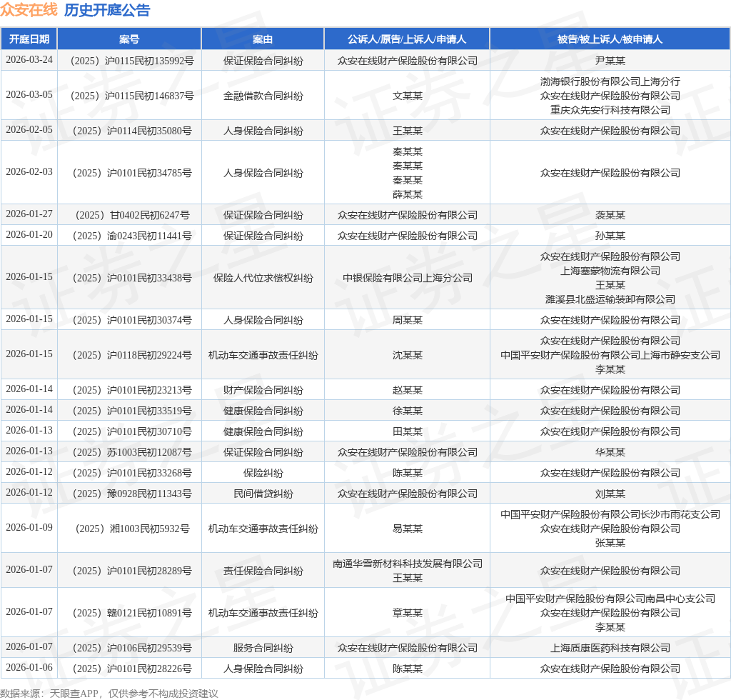This screenshot has width=731, height=700.
Task: Click the 公诉人/原告/上诉人/申请人 header
Action: tap(406, 39)
